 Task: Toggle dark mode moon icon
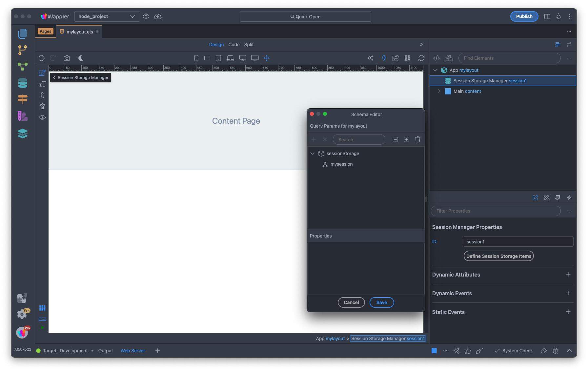[81, 58]
